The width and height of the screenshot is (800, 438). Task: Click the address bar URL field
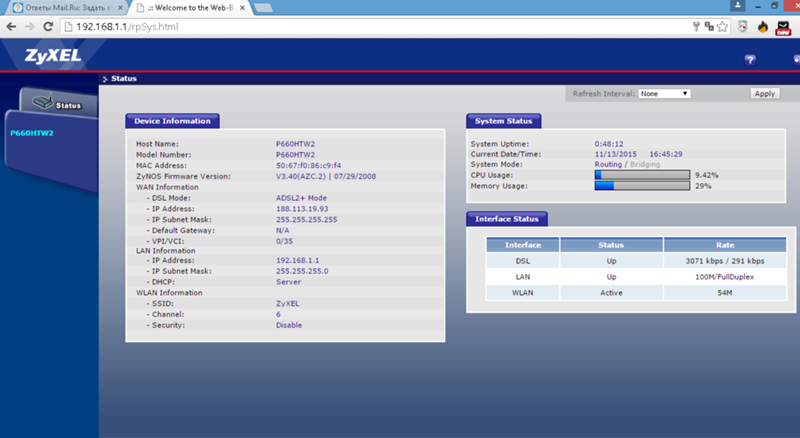coord(378,27)
